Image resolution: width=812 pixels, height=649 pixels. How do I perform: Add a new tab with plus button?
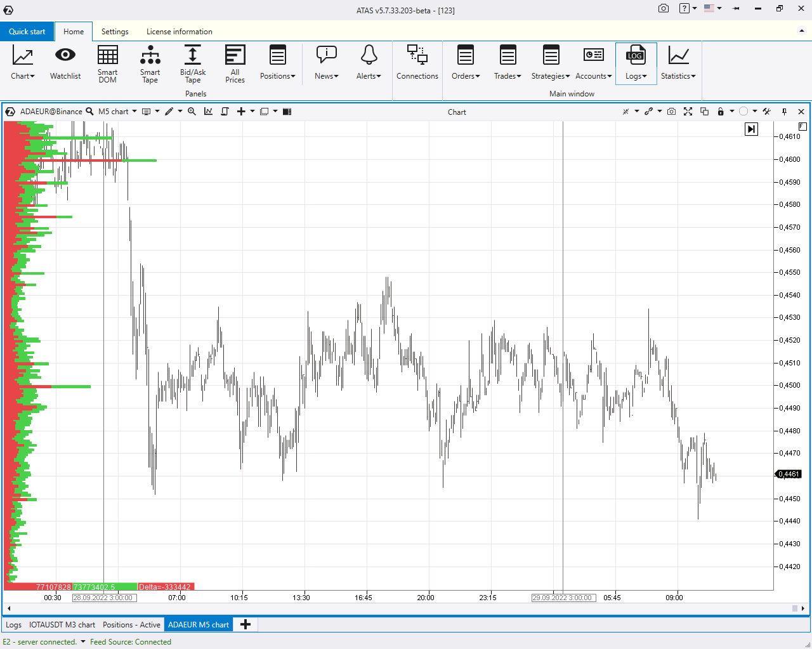coord(246,625)
